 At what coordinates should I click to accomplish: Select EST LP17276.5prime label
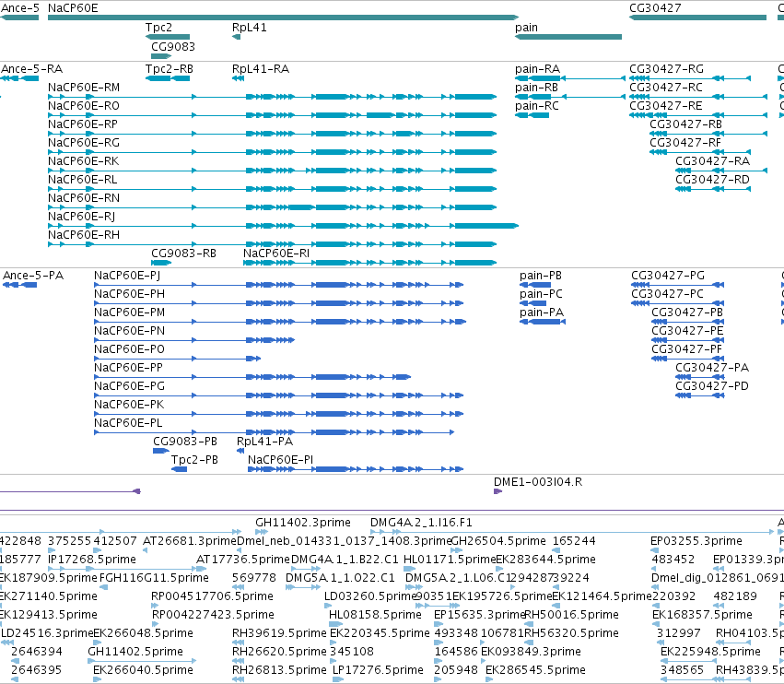coord(378,670)
